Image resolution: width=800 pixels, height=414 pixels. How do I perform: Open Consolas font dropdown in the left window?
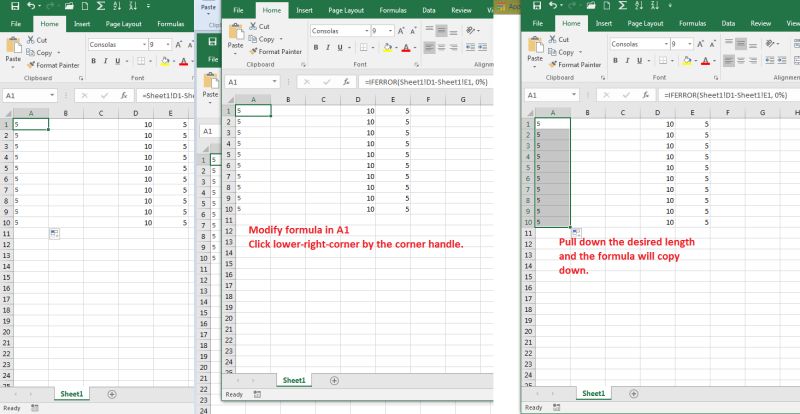coord(144,45)
